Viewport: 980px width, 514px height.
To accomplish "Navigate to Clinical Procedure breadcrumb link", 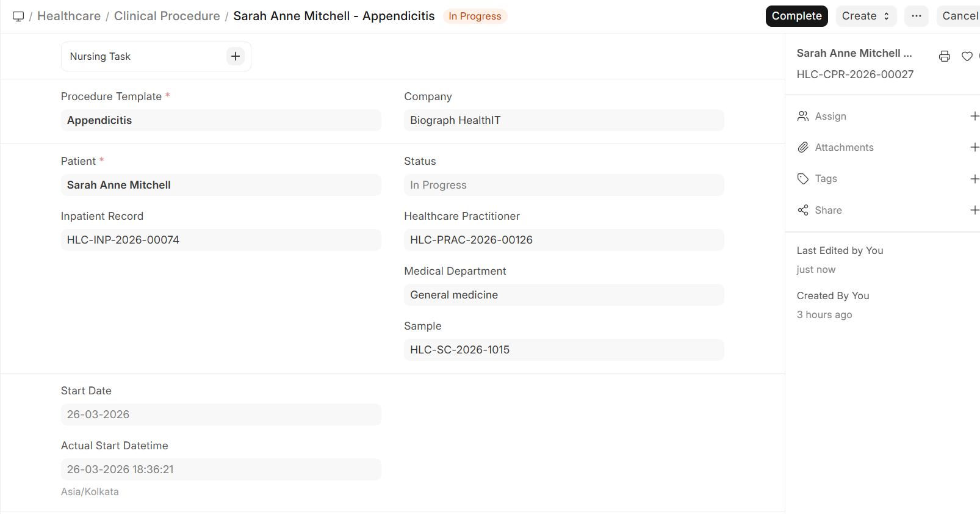I will click(167, 16).
